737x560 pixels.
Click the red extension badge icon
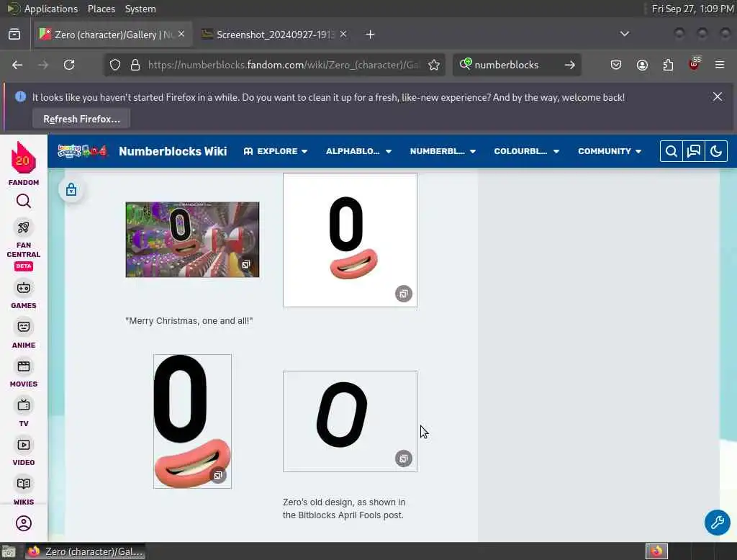[x=695, y=64]
